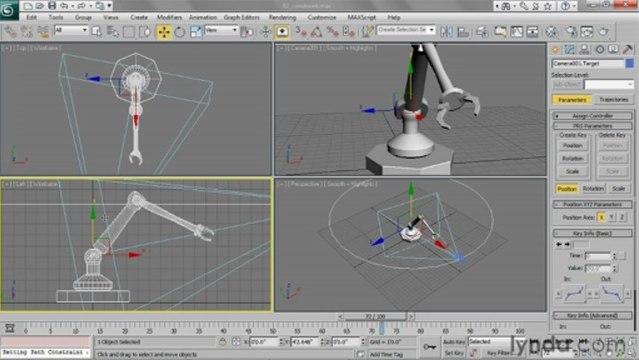
Task: Click Create Key Position button
Action: point(572,146)
